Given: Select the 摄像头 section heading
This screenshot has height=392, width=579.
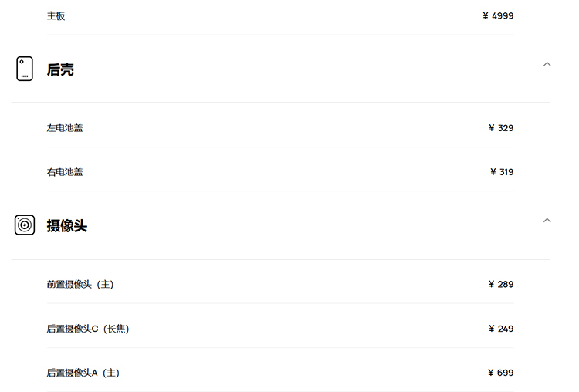Looking at the screenshot, I should tap(67, 225).
